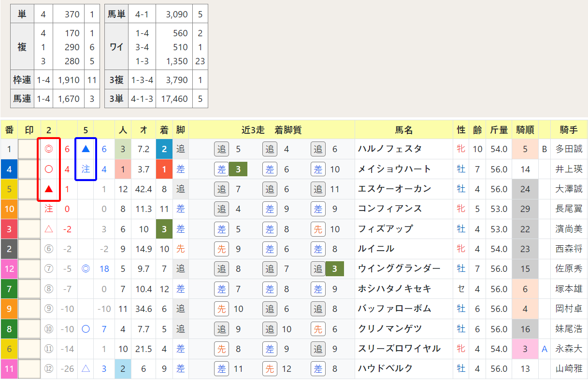Click green 3 badge in メイショウハート recent runs
The height and width of the screenshot is (381, 588).
(238, 169)
